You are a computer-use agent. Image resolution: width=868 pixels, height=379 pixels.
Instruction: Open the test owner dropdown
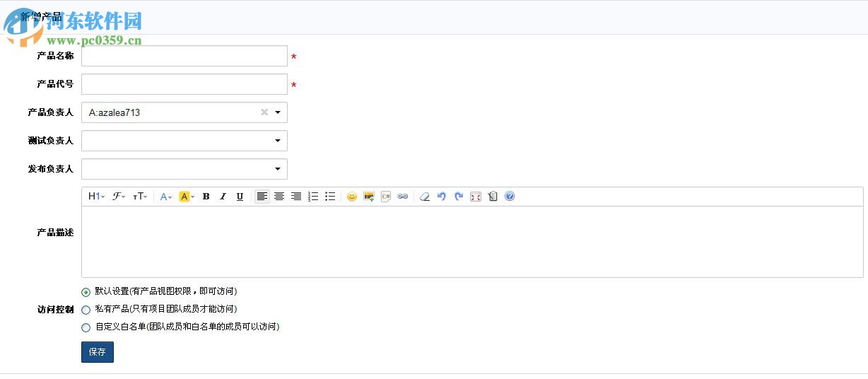(184, 141)
